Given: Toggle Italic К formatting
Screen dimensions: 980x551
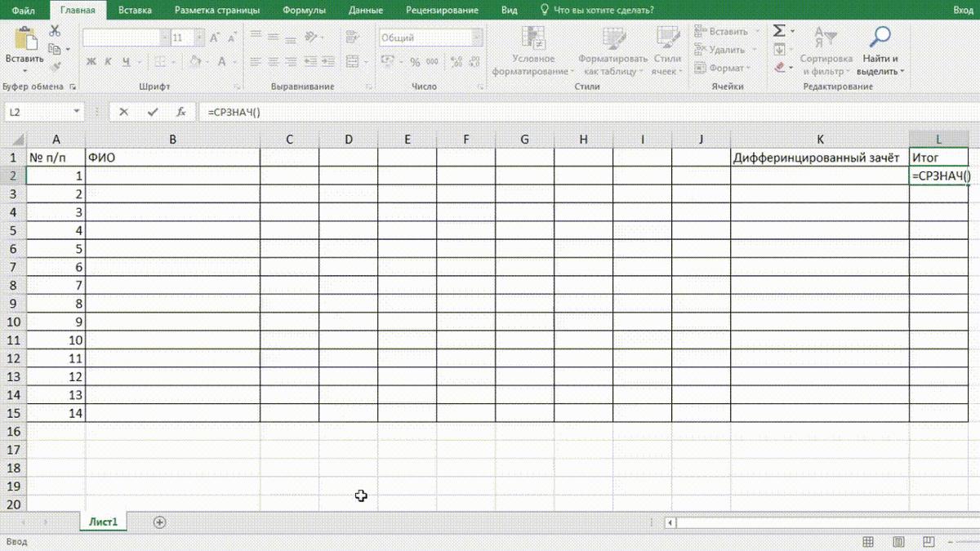Looking at the screenshot, I should tap(109, 62).
